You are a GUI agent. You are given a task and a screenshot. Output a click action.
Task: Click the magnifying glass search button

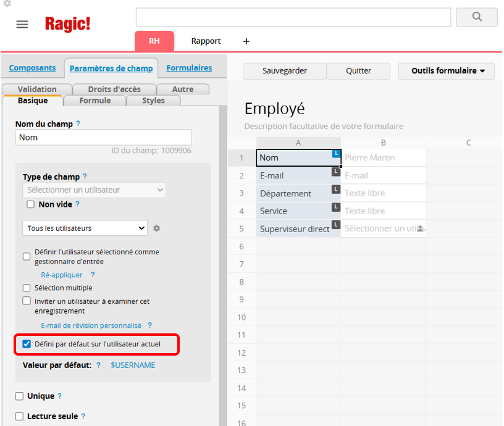476,17
